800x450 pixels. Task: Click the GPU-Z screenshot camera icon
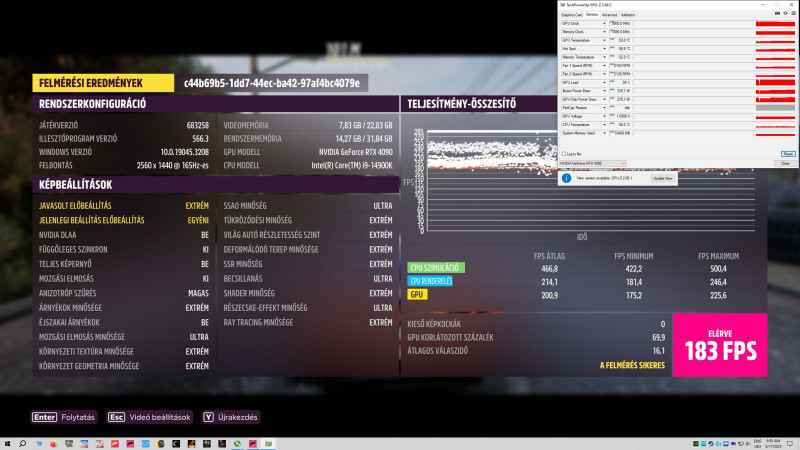click(x=778, y=13)
